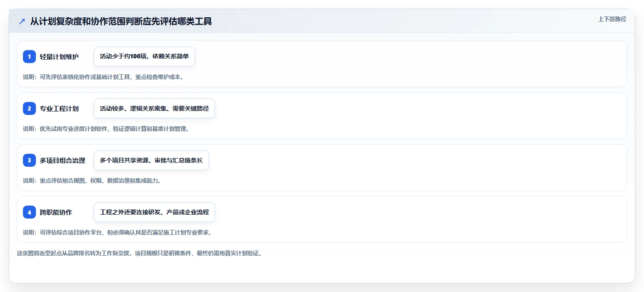Click the 上下游路径 label at top right
Viewport: 644px width, 292px height.
pyautogui.click(x=612, y=19)
